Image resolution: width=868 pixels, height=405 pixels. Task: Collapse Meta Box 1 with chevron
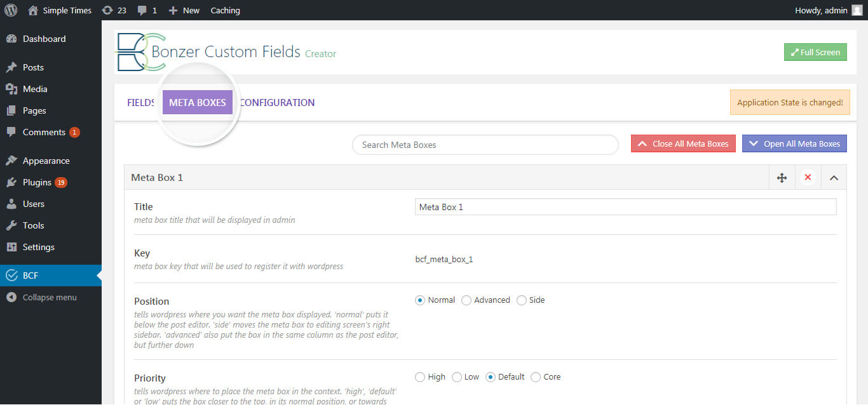pos(834,178)
